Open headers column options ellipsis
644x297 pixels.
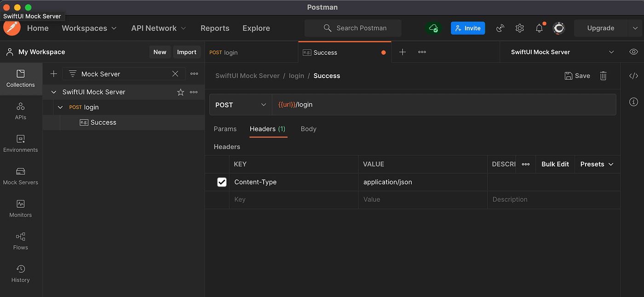pos(526,164)
